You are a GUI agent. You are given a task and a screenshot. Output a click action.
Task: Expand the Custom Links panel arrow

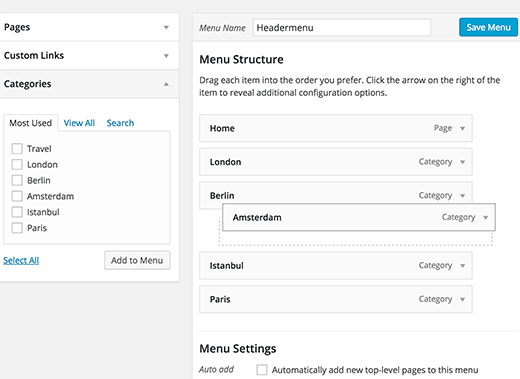coord(166,56)
